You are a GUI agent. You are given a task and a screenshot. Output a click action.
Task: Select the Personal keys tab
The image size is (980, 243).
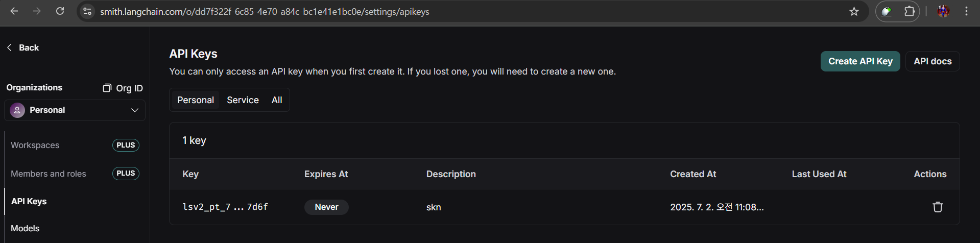[196, 100]
